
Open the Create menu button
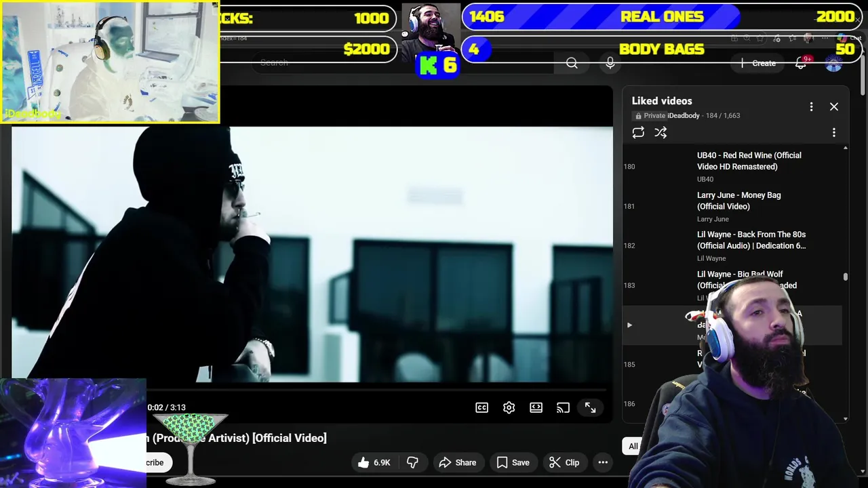pyautogui.click(x=759, y=63)
